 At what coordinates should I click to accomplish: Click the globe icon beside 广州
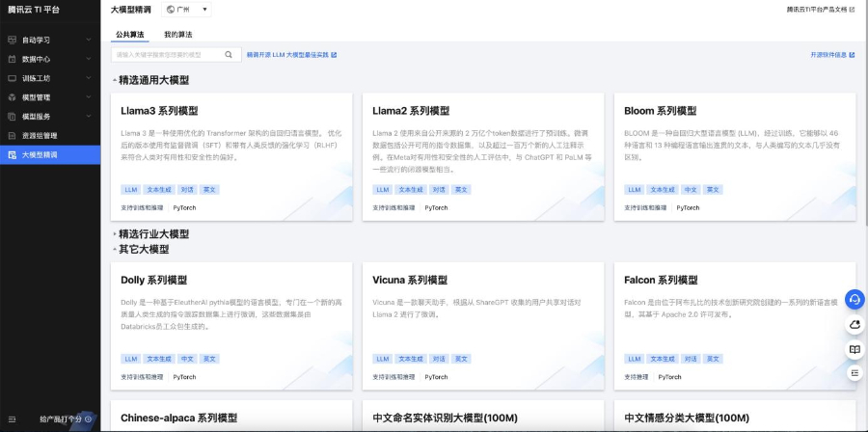(x=172, y=10)
